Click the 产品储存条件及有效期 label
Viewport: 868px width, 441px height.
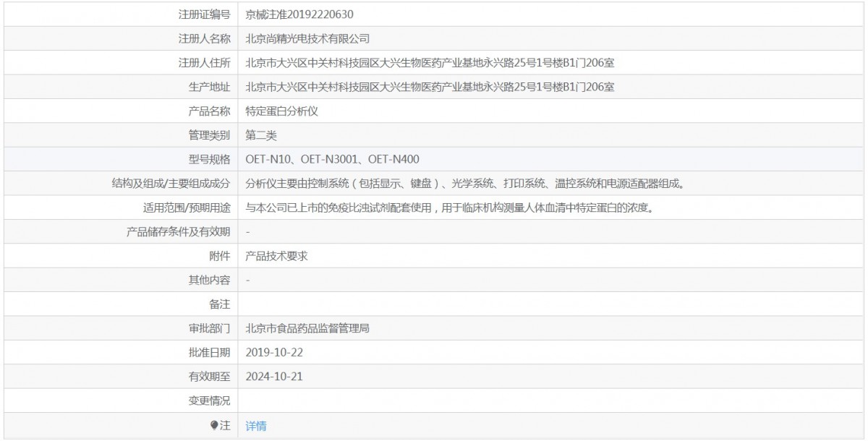(178, 231)
